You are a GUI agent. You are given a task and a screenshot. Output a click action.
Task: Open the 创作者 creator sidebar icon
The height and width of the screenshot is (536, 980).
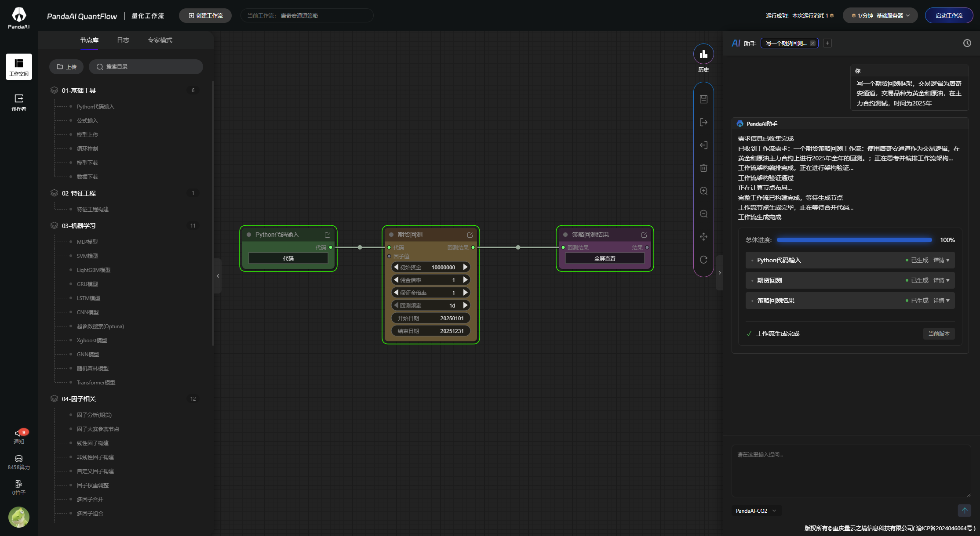pos(19,102)
